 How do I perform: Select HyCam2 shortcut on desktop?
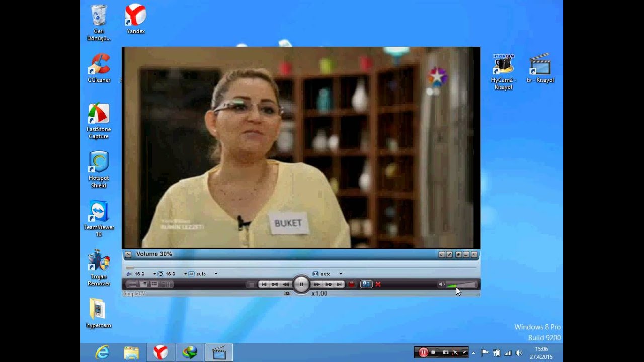click(x=503, y=72)
